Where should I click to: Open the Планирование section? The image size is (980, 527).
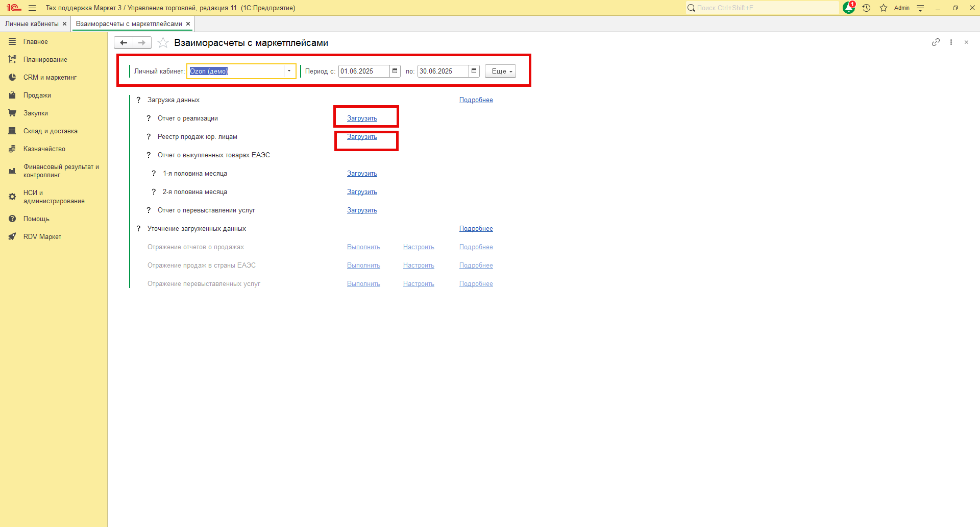click(54, 60)
